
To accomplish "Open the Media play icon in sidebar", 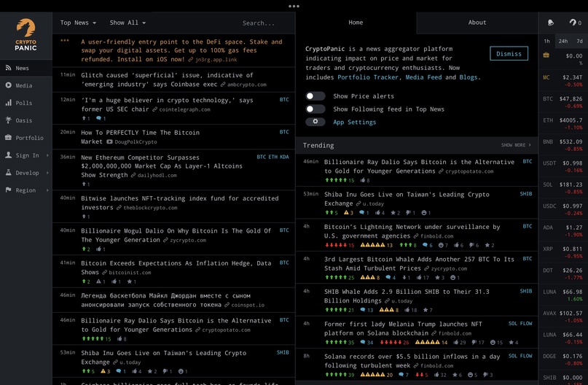I will coord(8,85).
